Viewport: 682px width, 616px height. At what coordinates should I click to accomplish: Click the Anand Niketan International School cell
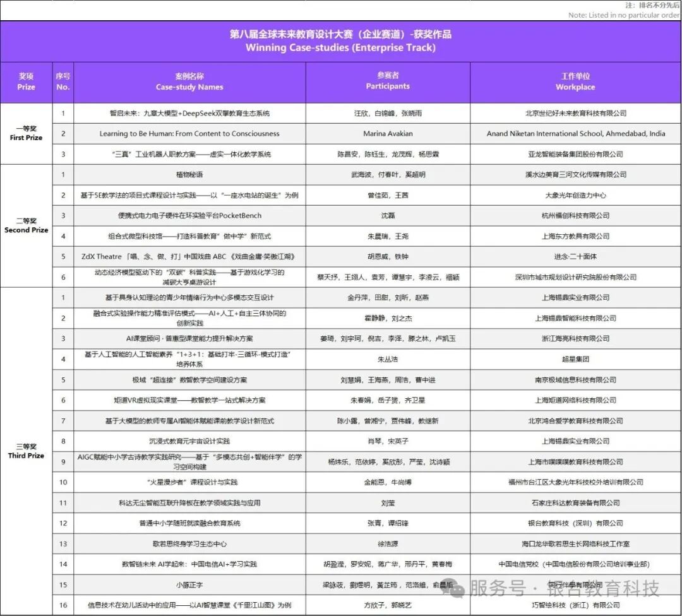click(x=575, y=134)
